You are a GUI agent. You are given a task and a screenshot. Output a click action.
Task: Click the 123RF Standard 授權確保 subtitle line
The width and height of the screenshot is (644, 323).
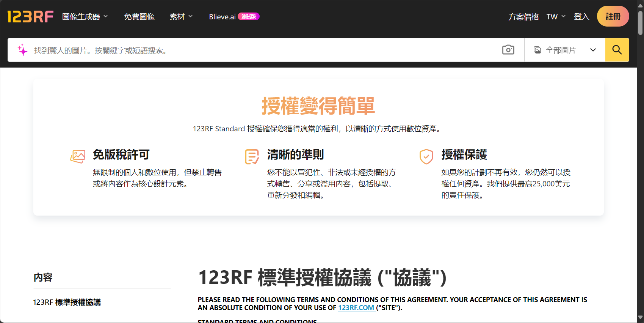(x=318, y=129)
